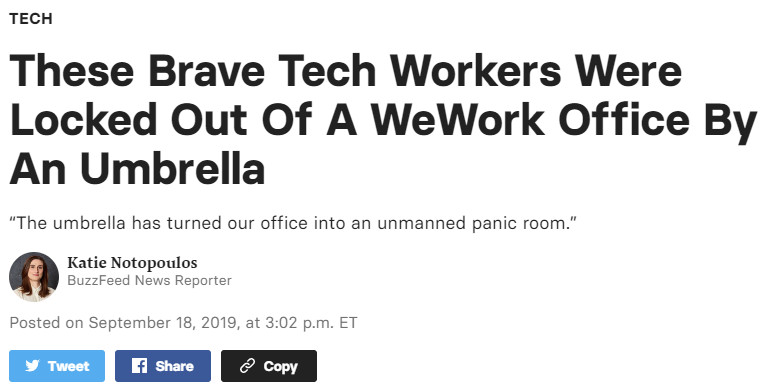Open the TECH section label
This screenshot has width=770, height=387.
30,19
